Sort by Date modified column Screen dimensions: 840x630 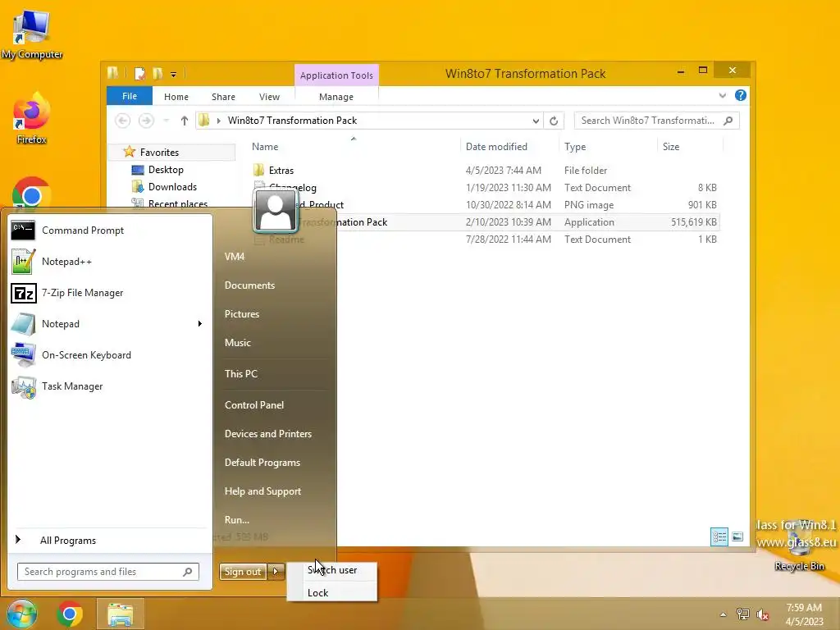[509, 147]
